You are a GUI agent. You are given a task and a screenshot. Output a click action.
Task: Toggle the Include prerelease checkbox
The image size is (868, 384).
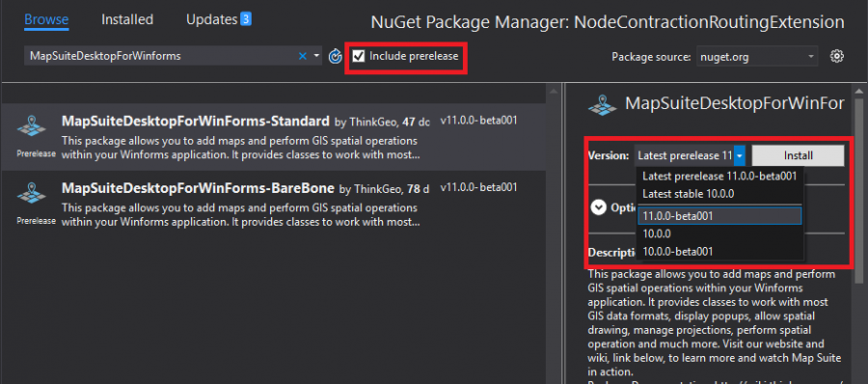click(359, 56)
